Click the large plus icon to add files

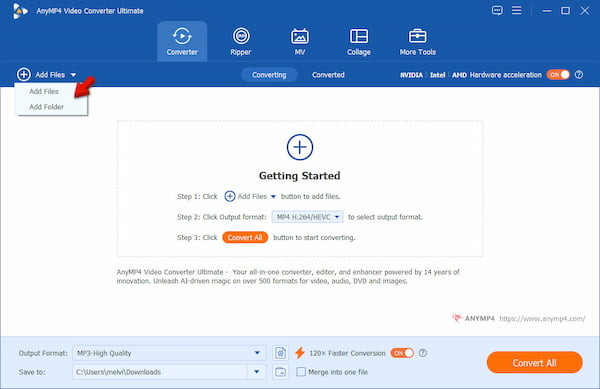(x=300, y=147)
